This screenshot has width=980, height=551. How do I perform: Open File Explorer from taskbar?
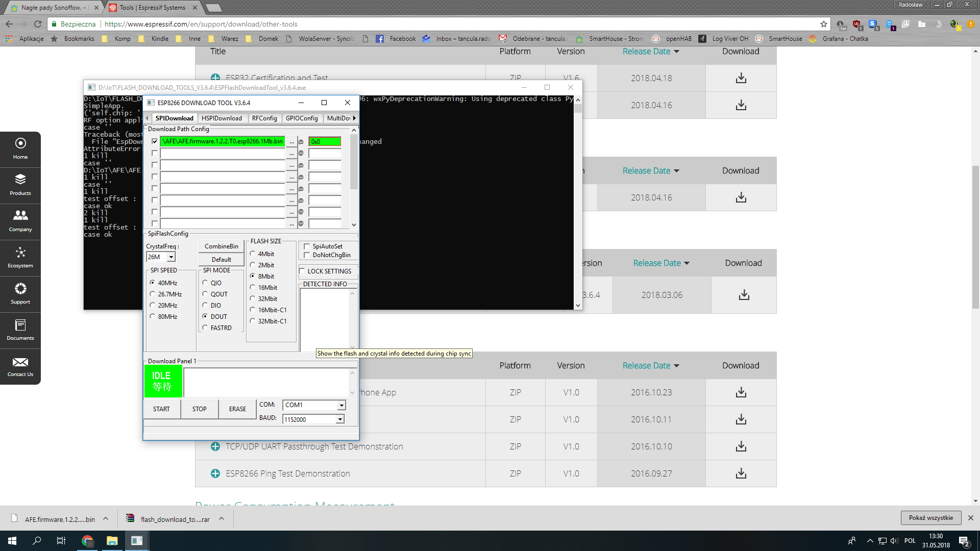[x=112, y=541]
